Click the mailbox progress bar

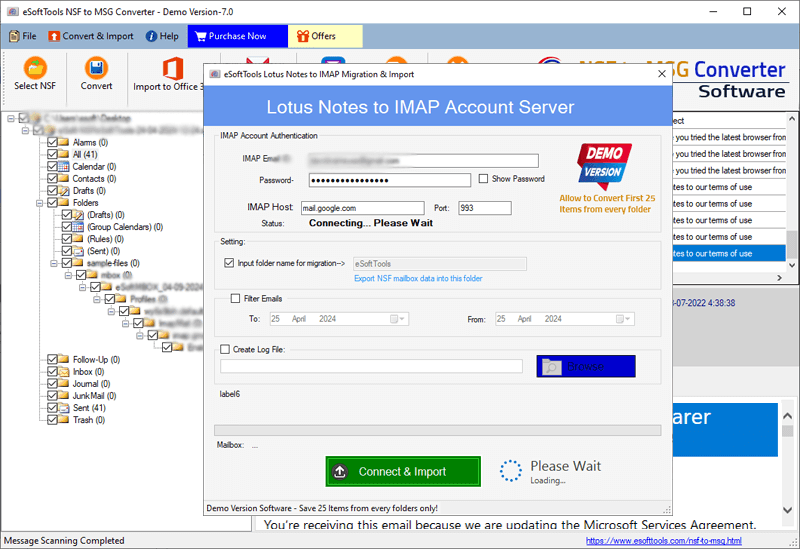tap(438, 430)
